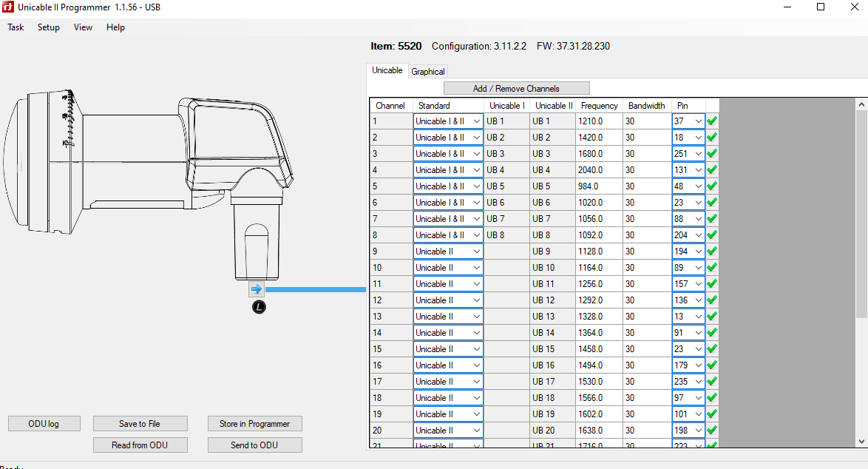The image size is (868, 469).
Task: Click the Frequency field for channel 2
Action: [599, 138]
